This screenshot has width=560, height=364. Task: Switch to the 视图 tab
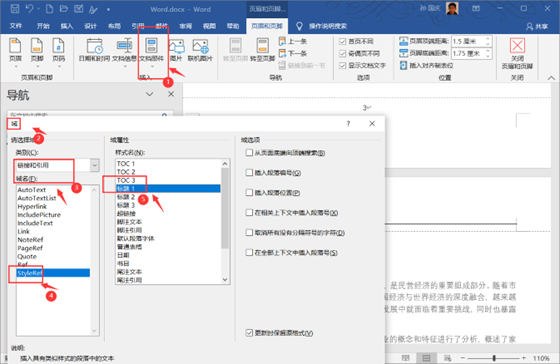(x=209, y=26)
